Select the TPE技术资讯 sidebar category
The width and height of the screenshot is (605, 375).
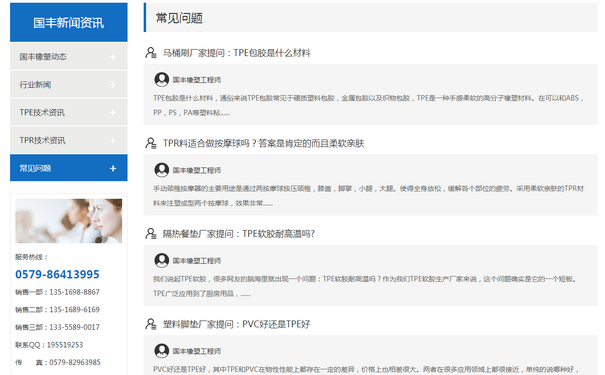[69, 112]
